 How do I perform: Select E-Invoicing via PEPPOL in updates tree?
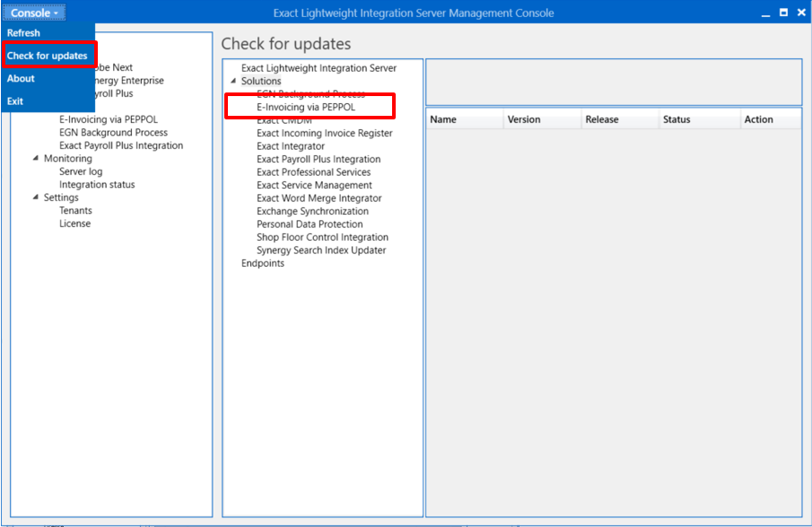coord(306,107)
